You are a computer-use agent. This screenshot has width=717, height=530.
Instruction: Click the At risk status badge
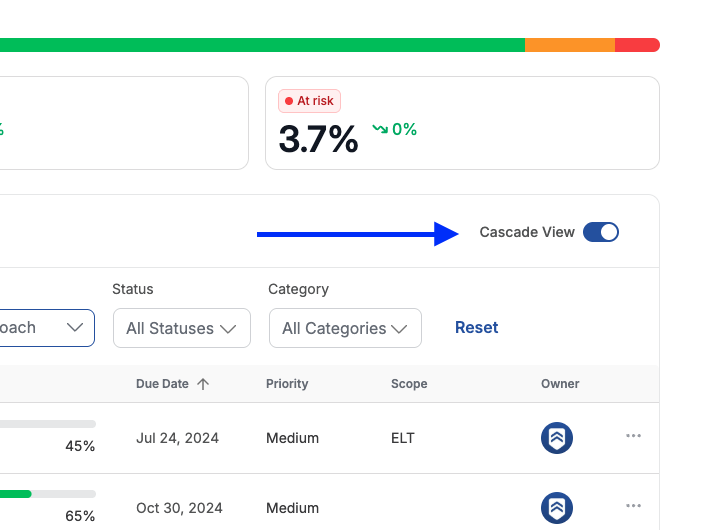pos(309,101)
